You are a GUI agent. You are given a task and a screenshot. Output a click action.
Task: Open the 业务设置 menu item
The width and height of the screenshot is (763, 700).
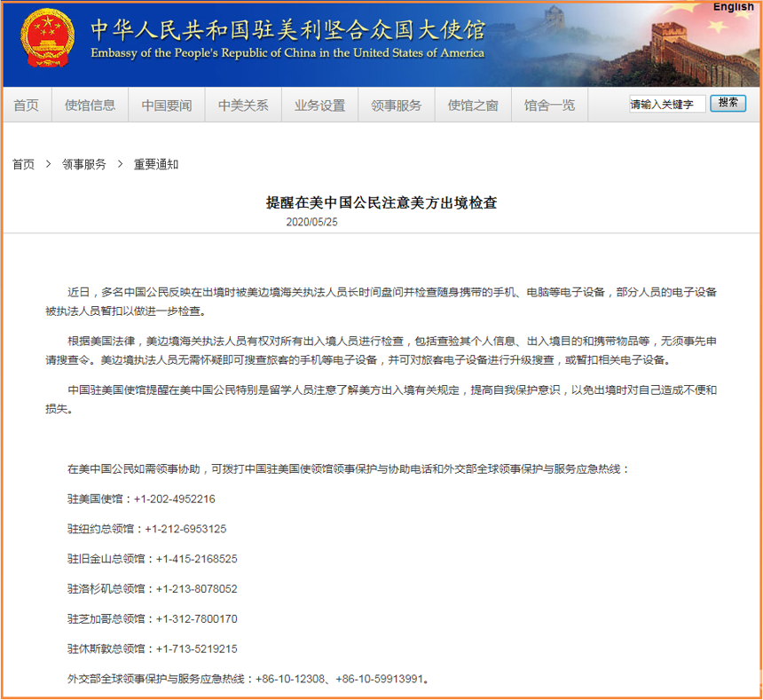pos(319,105)
